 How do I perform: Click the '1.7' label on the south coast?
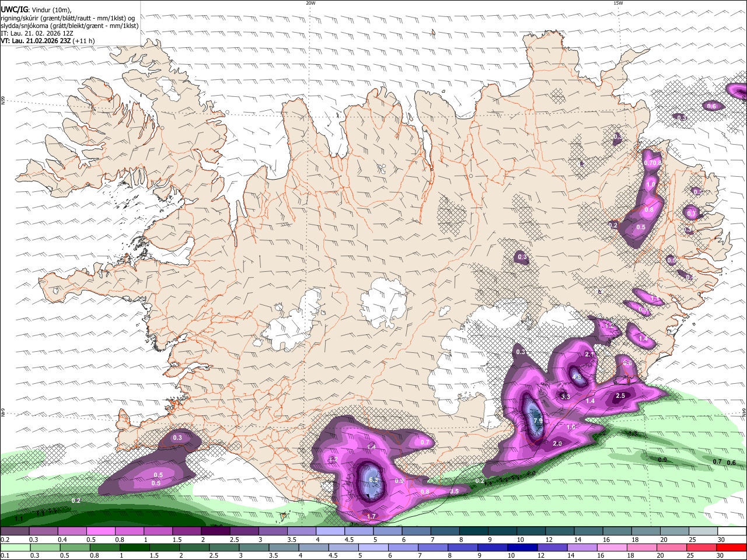[371, 517]
